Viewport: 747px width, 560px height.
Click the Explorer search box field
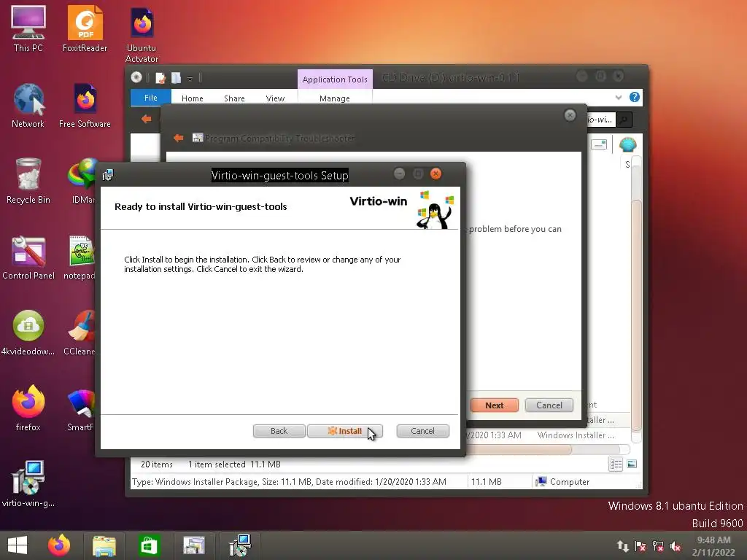(600, 120)
